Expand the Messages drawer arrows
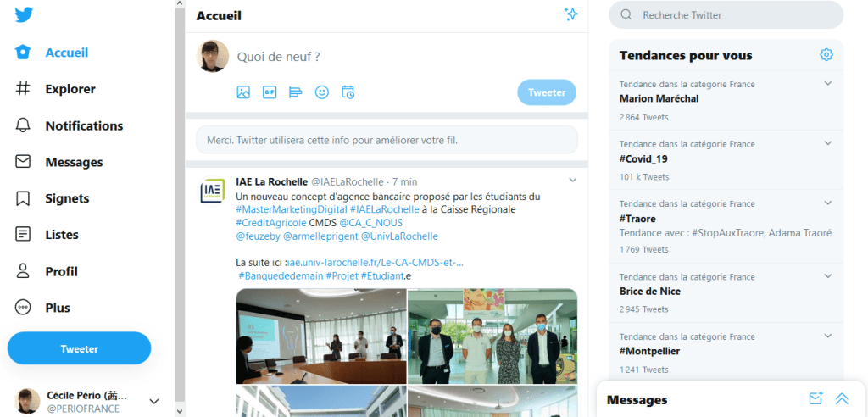The width and height of the screenshot is (868, 417). [842, 398]
